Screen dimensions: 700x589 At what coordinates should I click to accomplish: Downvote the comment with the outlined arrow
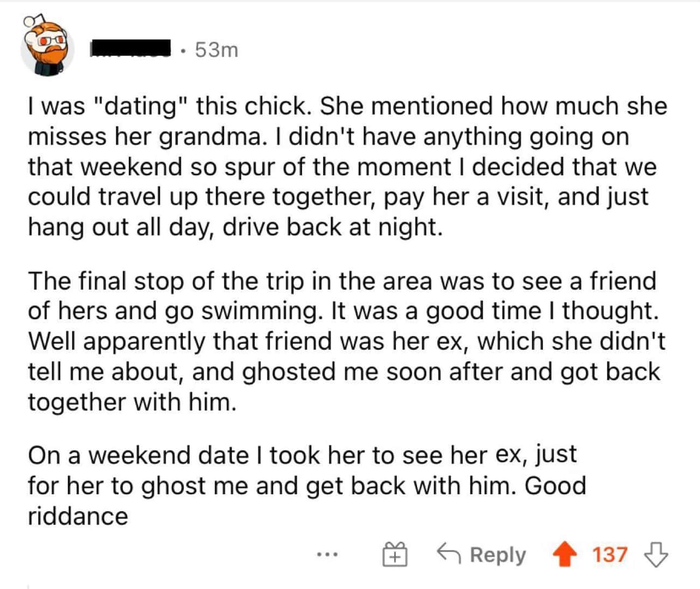[656, 555]
